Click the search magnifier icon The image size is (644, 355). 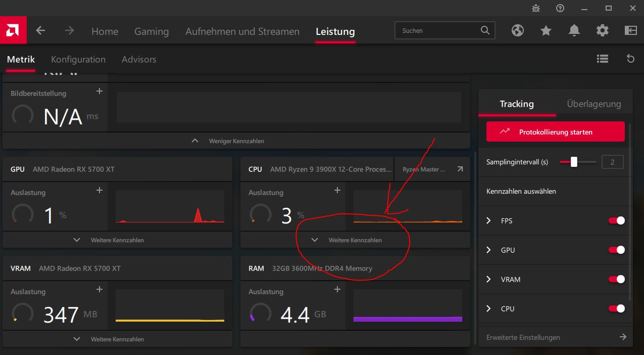(x=485, y=30)
